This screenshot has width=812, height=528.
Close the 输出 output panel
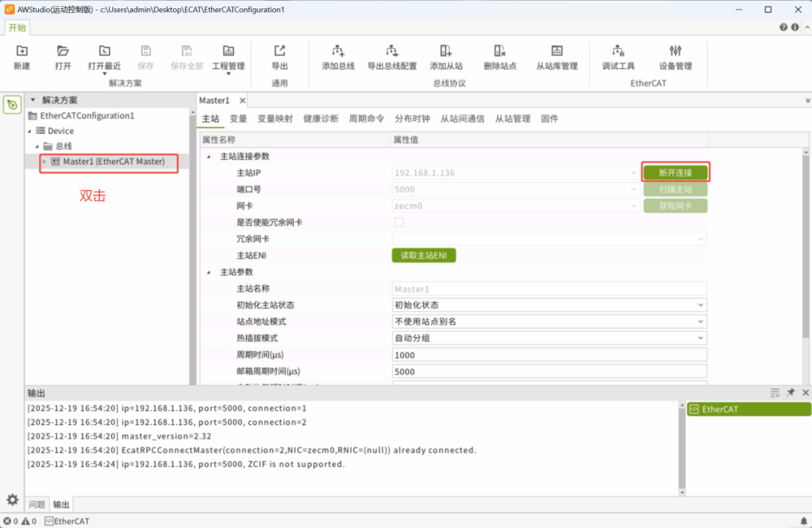[805, 393]
